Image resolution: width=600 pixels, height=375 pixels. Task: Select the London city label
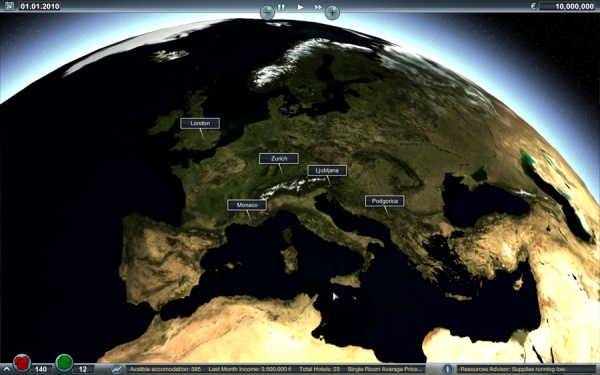pyautogui.click(x=200, y=123)
